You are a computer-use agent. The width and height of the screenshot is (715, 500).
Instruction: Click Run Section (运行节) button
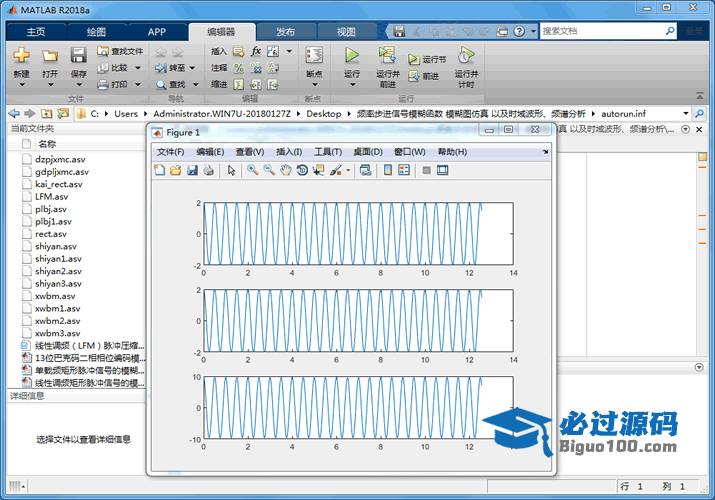[427, 59]
